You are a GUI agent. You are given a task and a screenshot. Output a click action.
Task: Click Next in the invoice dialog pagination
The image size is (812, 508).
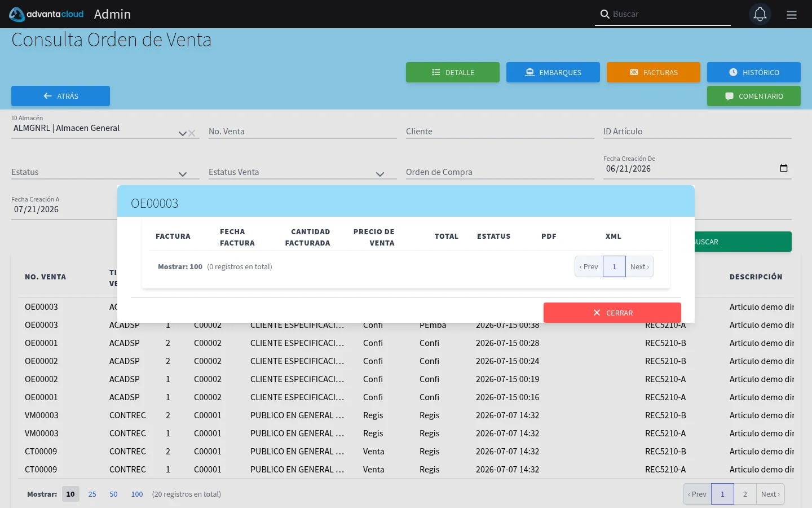pyautogui.click(x=639, y=266)
